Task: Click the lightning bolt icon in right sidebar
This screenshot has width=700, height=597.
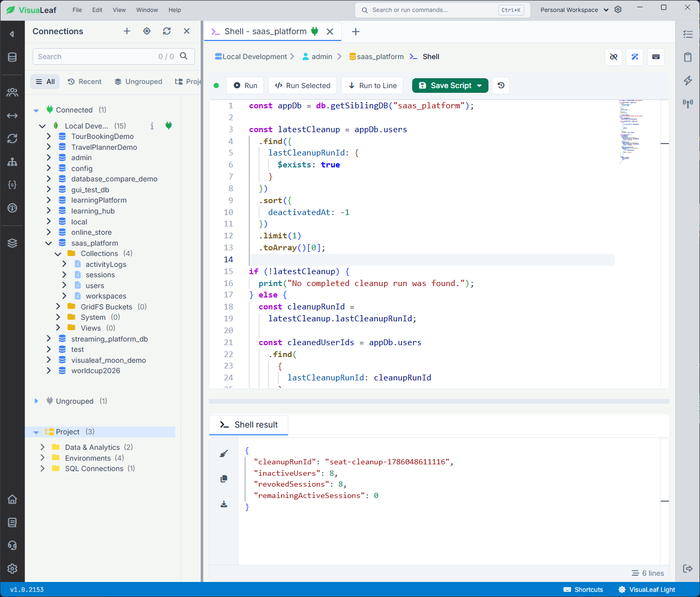Action: tap(688, 80)
